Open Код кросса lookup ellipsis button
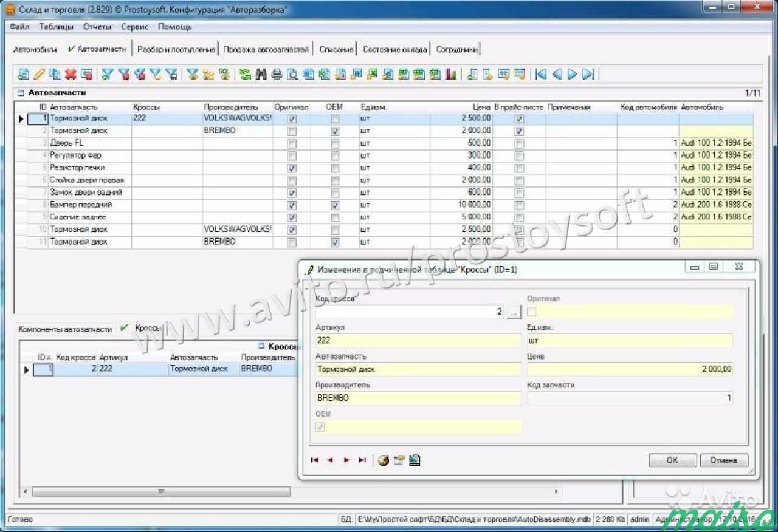This screenshot has height=532, width=778. [x=514, y=312]
